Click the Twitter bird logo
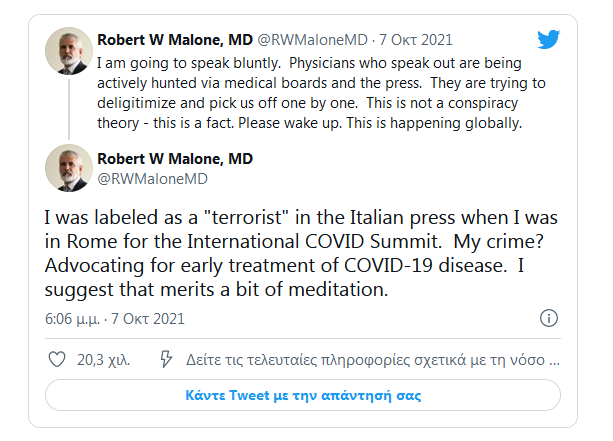Image resolution: width=613 pixels, height=441 pixels. (548, 41)
